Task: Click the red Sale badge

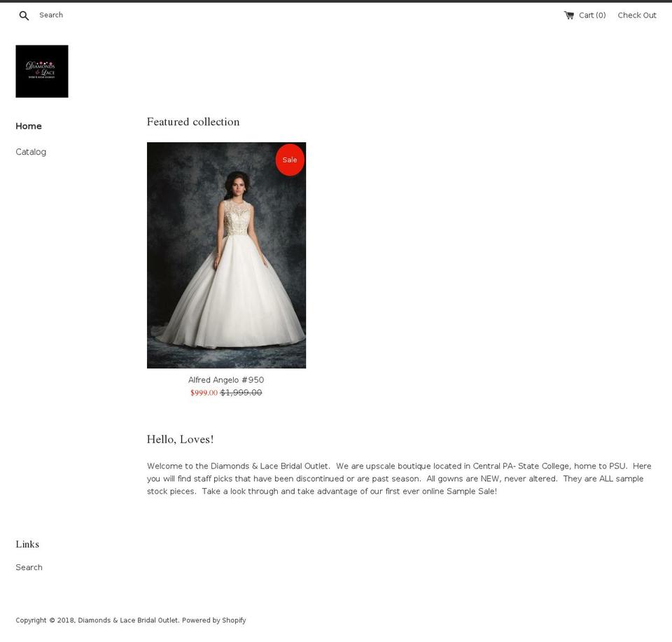Action: tap(290, 160)
